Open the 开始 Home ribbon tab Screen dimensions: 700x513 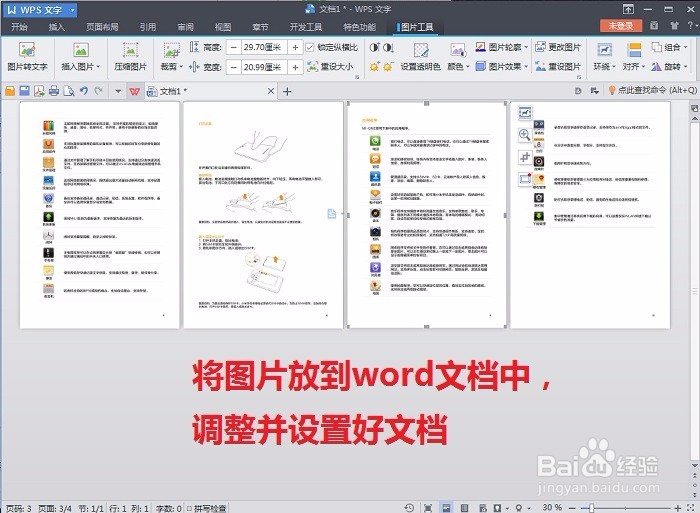pos(19,27)
